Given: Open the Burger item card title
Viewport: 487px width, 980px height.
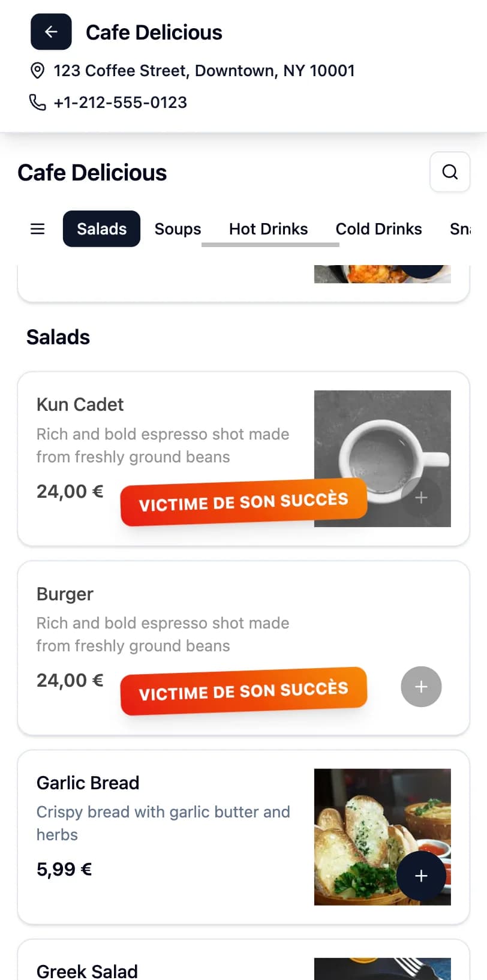Looking at the screenshot, I should 65,594.
